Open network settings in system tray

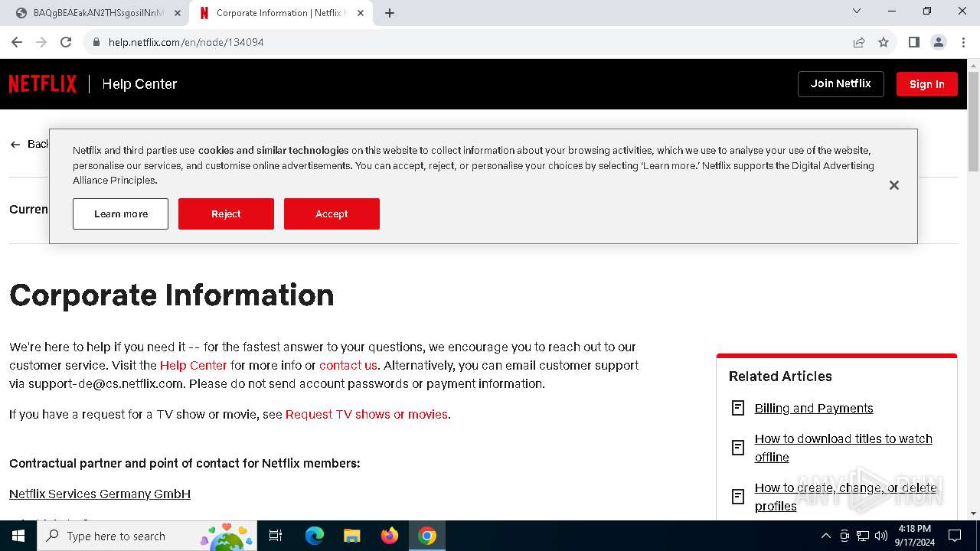pyautogui.click(x=863, y=536)
